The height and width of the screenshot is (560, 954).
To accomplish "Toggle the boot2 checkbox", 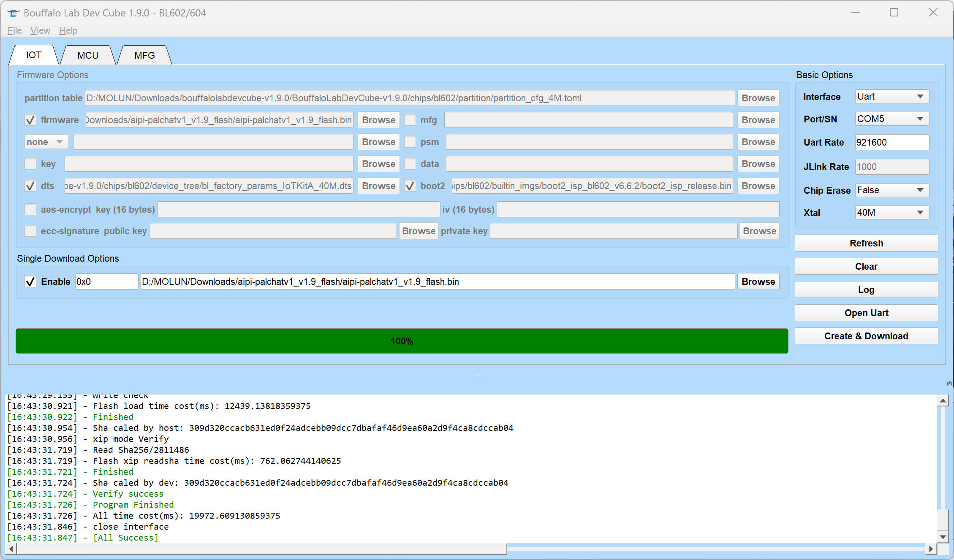I will (x=410, y=186).
